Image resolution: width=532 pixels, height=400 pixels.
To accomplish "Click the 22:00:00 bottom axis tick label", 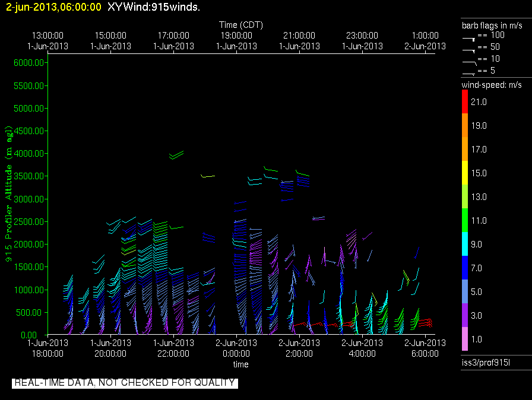I will pyautogui.click(x=173, y=354).
